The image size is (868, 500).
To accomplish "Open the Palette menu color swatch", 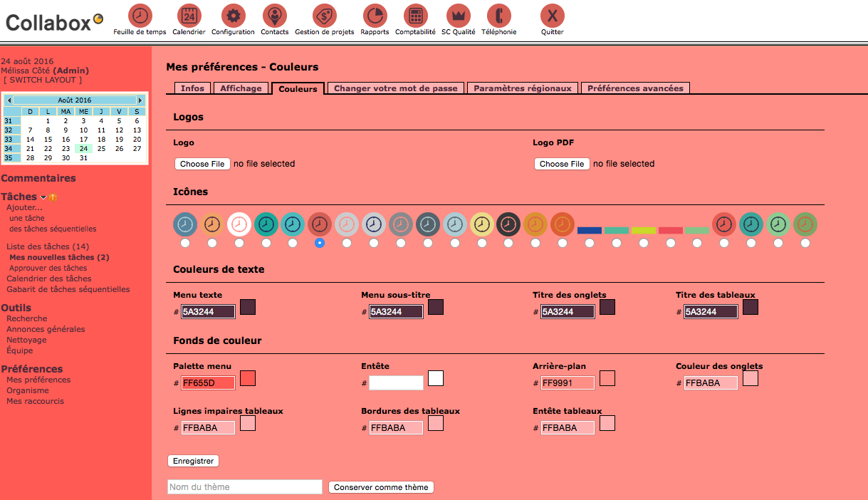I will [247, 378].
